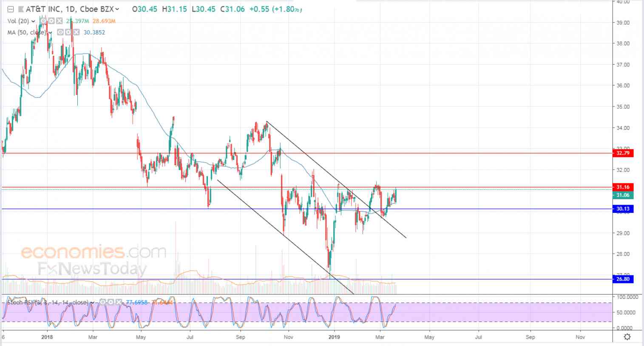
Task: Open chart settings gear in bottom-right corner
Action: click(627, 337)
